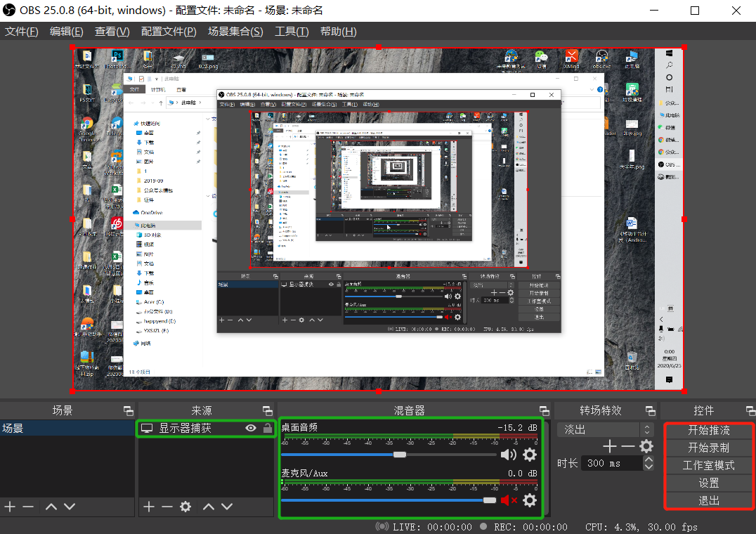The height and width of the screenshot is (534, 756).
Task: Toggle lock icon of 显示器捕获 source
Action: [x=268, y=428]
